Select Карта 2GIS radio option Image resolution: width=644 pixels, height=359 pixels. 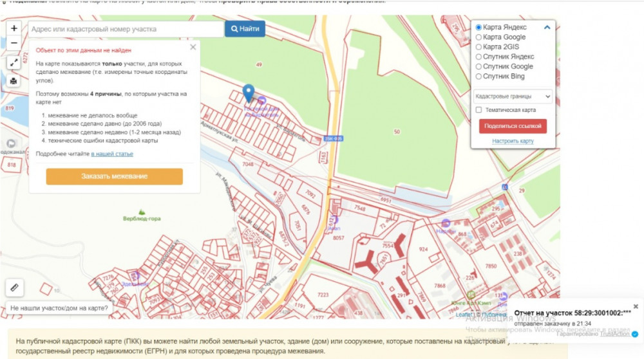[478, 47]
